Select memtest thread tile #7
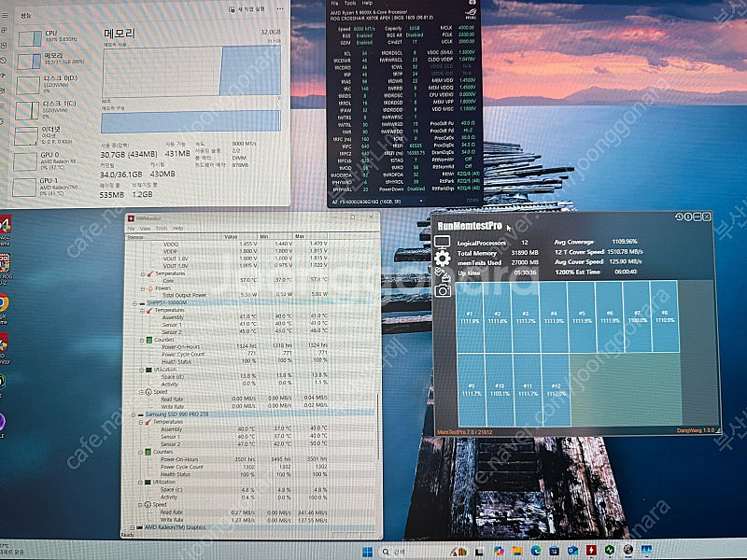The height and width of the screenshot is (560, 747). (638, 317)
